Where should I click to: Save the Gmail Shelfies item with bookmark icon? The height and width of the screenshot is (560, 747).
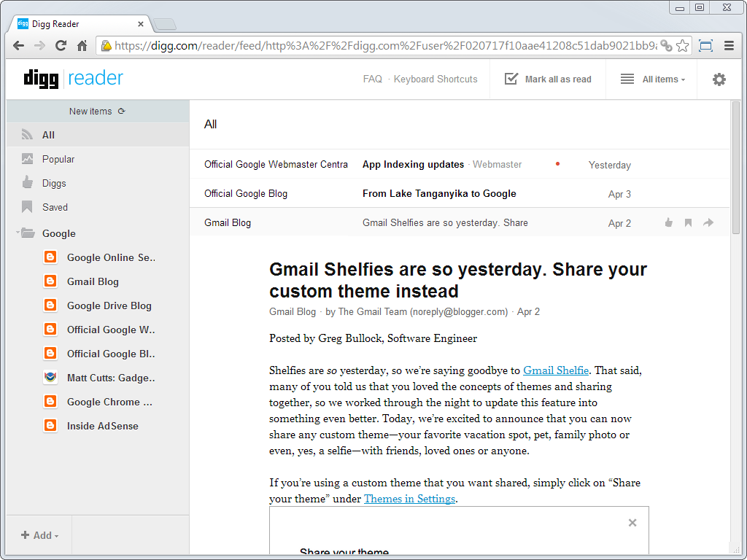point(688,222)
